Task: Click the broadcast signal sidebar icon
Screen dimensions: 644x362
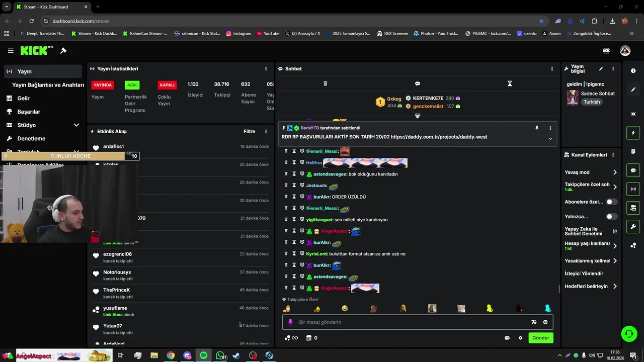Action: tap(633, 189)
